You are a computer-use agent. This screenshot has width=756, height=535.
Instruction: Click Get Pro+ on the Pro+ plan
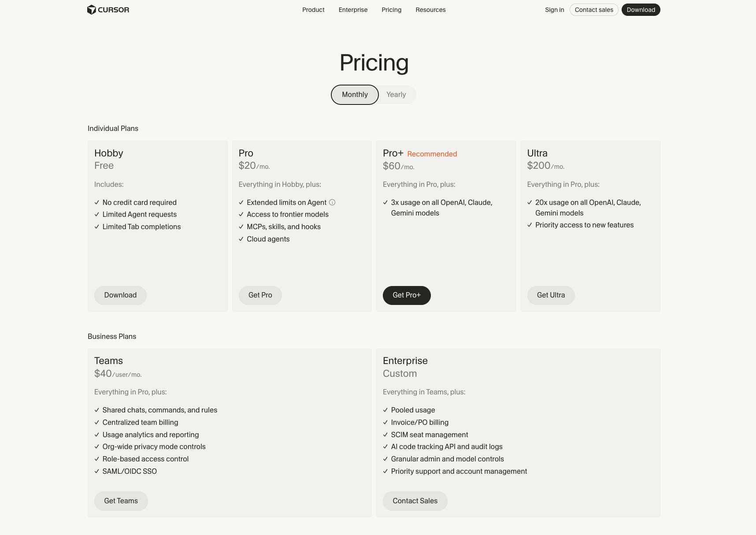point(406,295)
